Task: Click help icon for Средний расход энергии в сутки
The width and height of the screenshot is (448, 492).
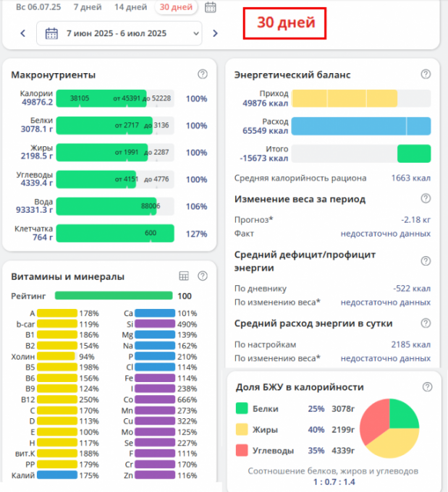Action: [426, 323]
